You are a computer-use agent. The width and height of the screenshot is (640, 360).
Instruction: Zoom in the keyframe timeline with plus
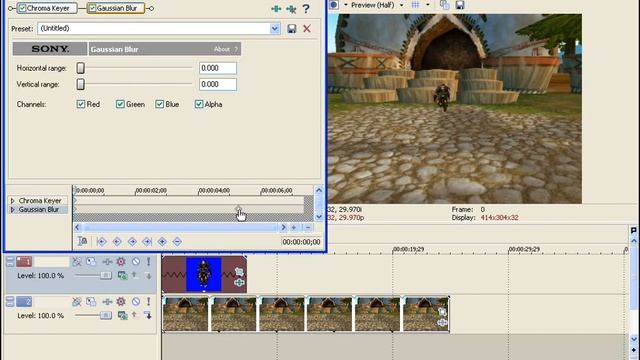point(294,227)
